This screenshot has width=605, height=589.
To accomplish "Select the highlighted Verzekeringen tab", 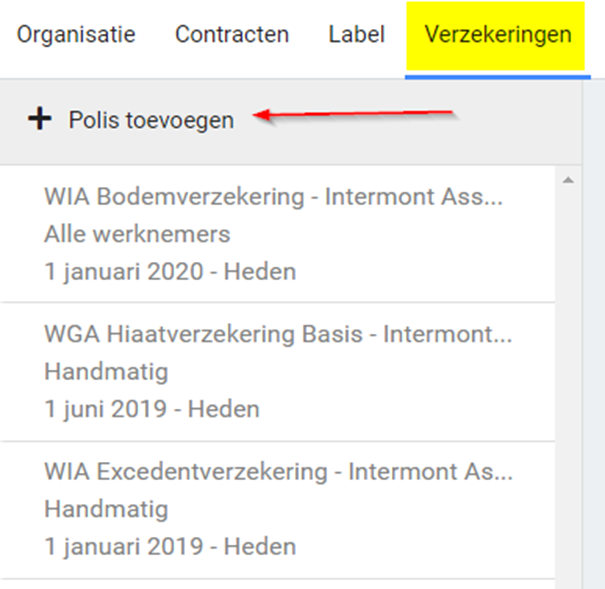I will point(497,35).
